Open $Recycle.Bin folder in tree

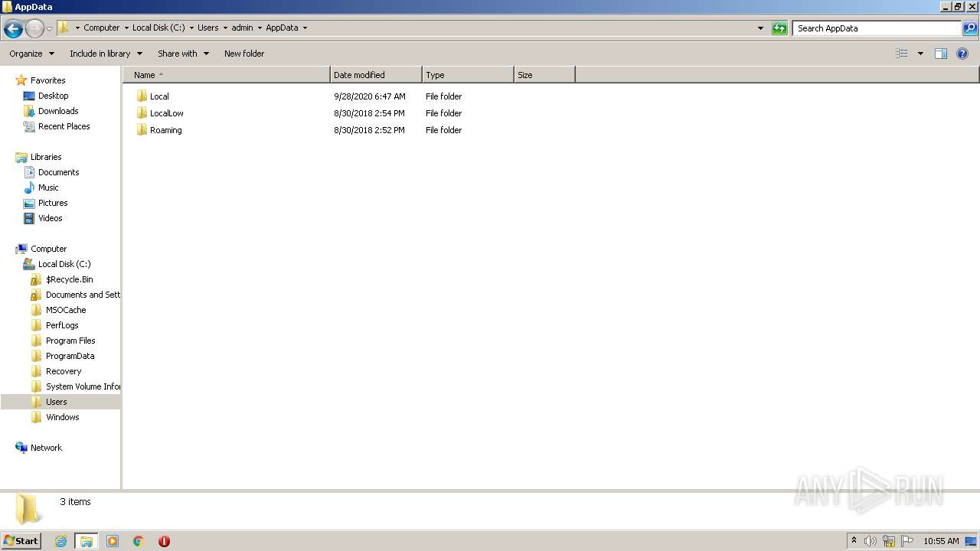tap(69, 279)
